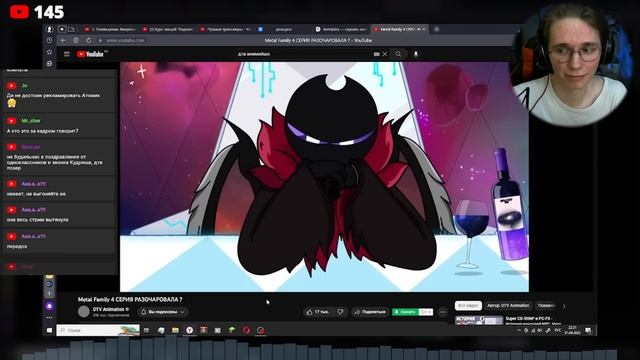Switch to the first YouTube browser tab

110,29
